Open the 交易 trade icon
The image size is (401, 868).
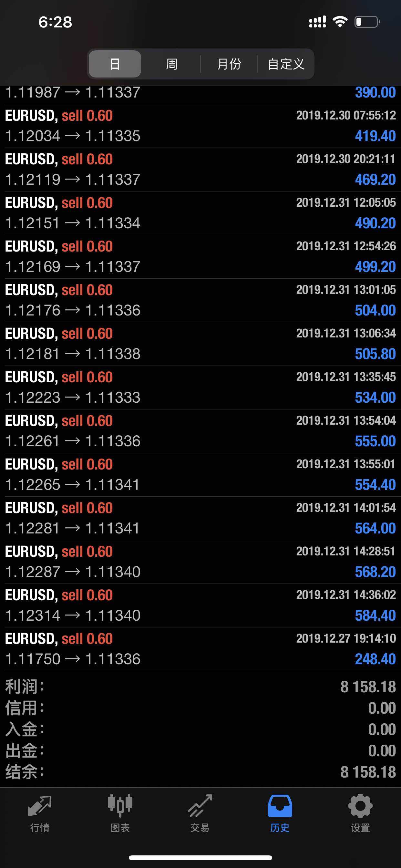[x=200, y=807]
